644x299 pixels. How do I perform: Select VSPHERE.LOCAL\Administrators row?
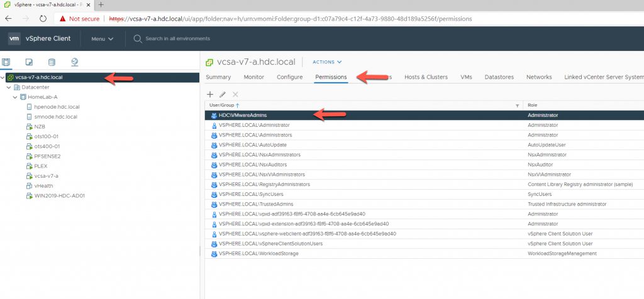[424, 135]
